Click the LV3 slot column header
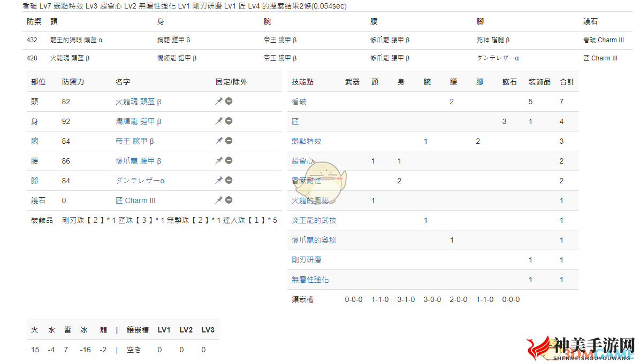 pos(208,330)
